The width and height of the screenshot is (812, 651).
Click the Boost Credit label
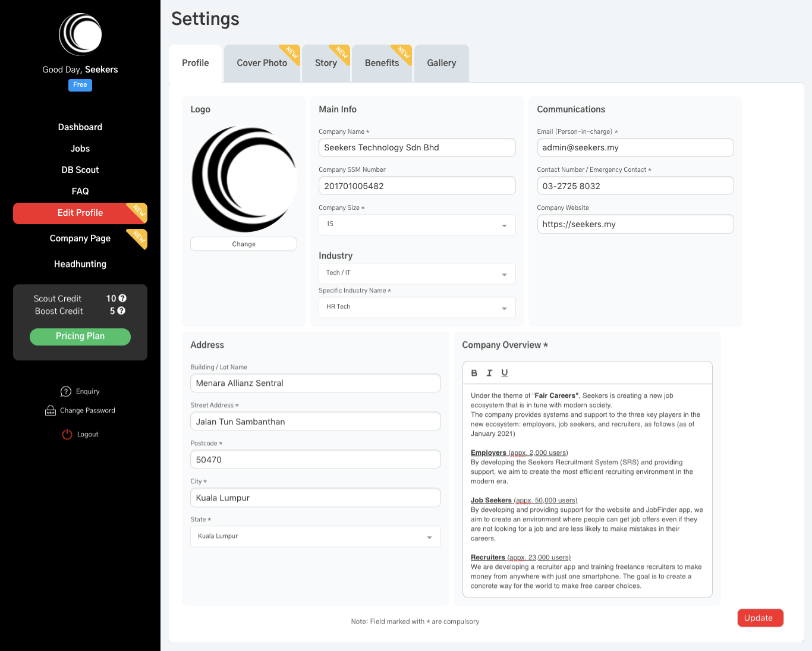[59, 311]
